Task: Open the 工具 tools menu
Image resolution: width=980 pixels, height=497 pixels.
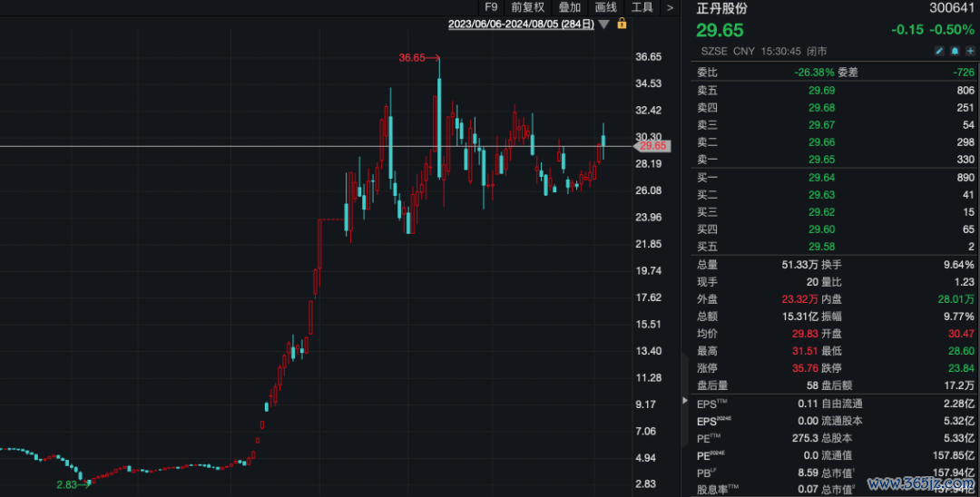Action: pos(642,7)
